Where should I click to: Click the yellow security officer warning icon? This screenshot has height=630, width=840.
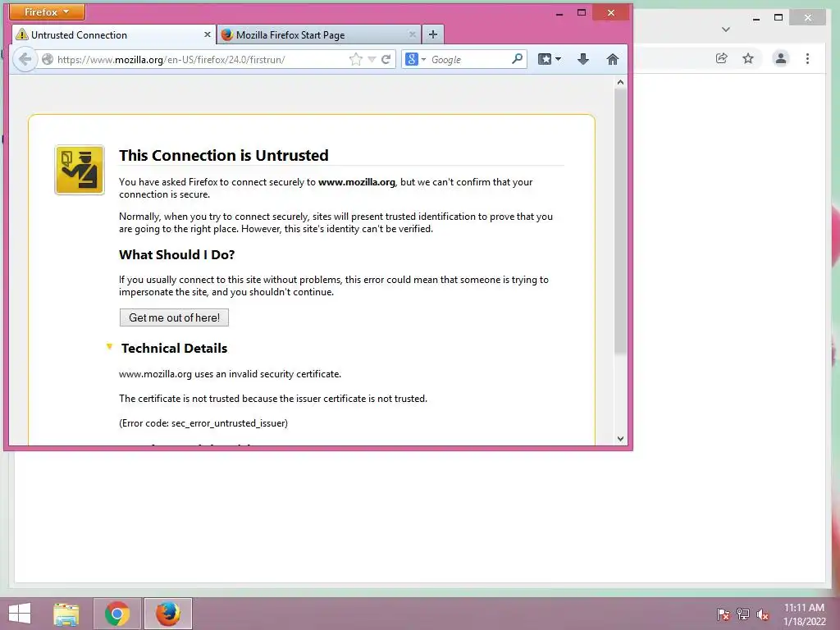tap(80, 170)
